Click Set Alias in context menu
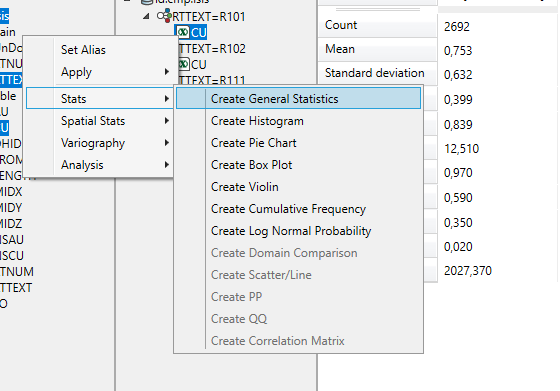Screen dimensions: 560x391 (83, 50)
